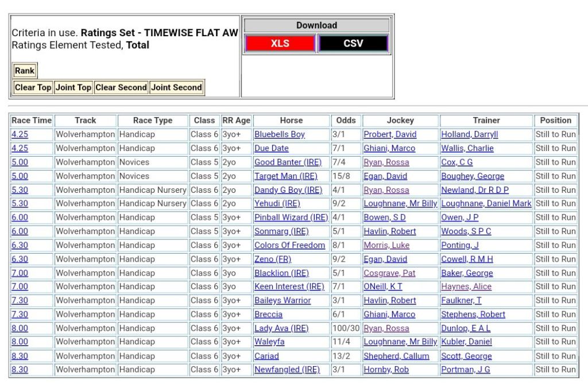Screen dimensions: 588x384
Task: Download results as XLS file
Action: point(280,43)
